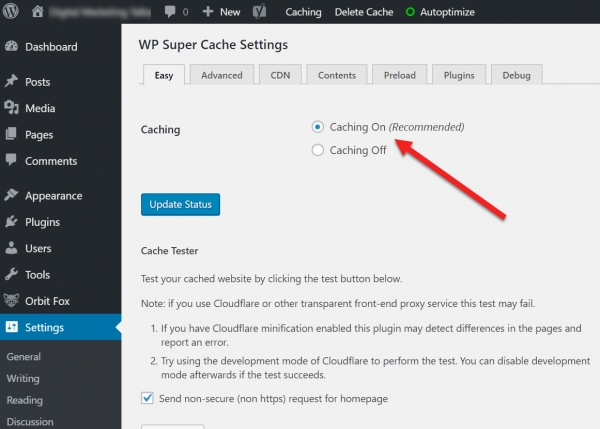Screen dimensions: 600x429
Task: Go to Posts in sidebar
Action: click(38, 82)
